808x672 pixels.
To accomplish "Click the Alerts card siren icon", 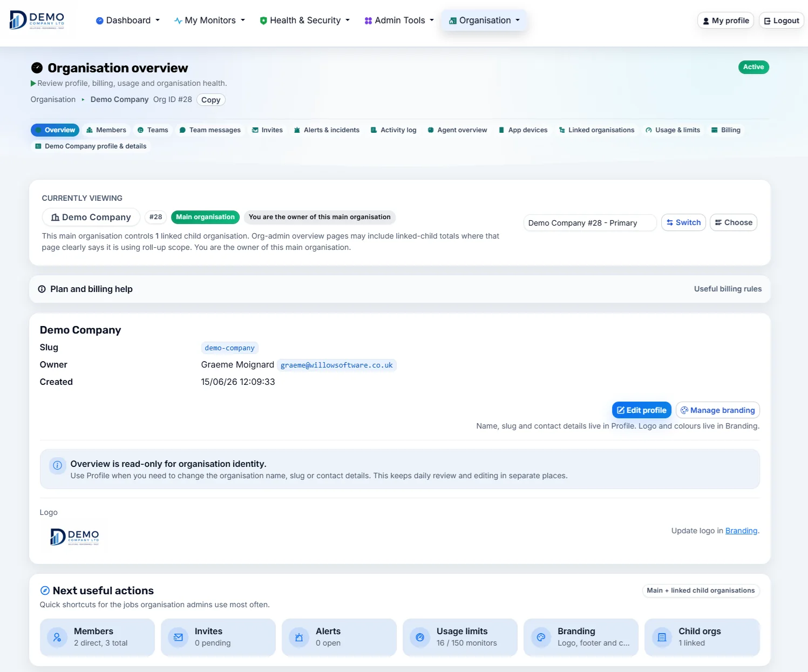I will pos(299,637).
